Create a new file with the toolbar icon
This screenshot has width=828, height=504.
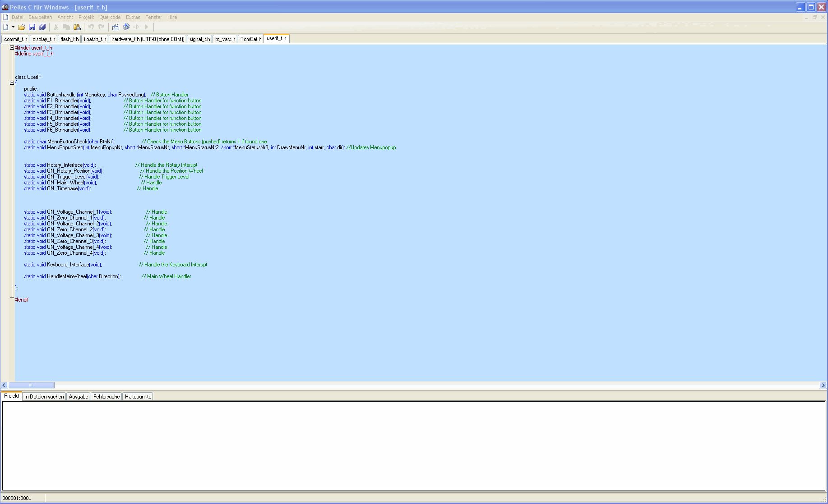click(6, 27)
